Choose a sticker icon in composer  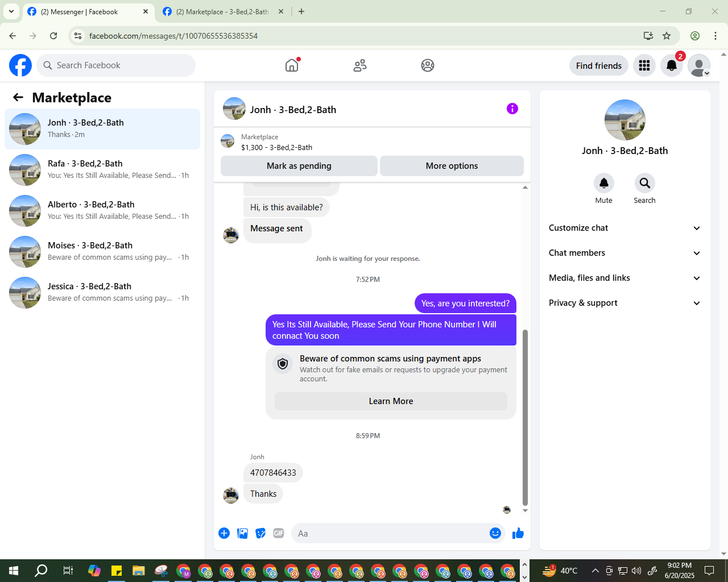[x=260, y=533]
